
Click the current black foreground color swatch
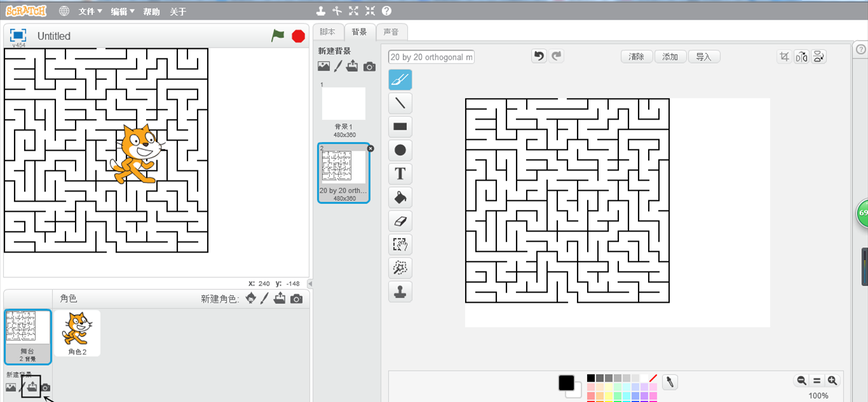(566, 383)
